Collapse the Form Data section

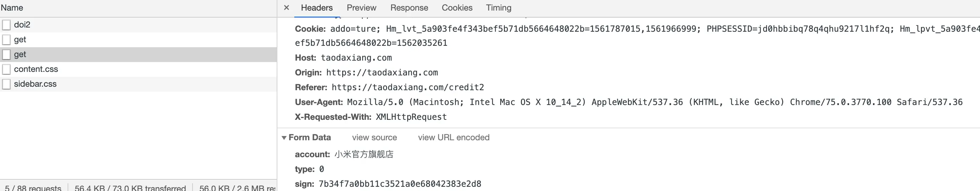(284, 138)
